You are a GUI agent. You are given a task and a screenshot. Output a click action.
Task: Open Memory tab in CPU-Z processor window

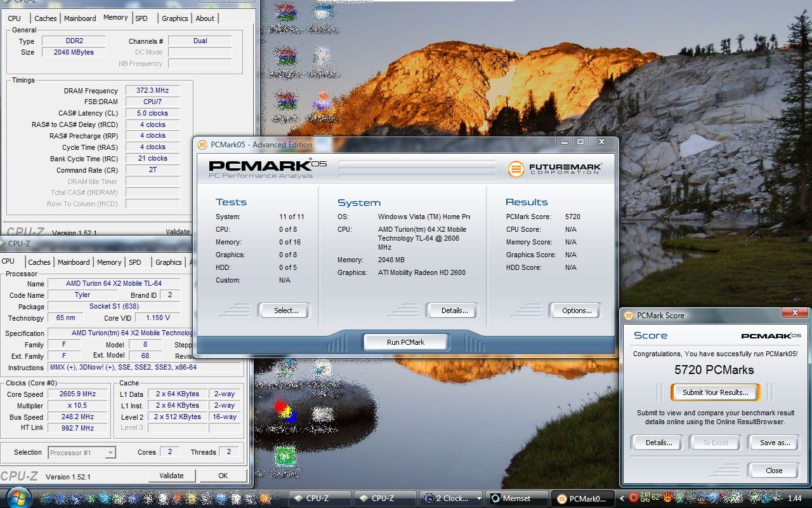coord(109,262)
